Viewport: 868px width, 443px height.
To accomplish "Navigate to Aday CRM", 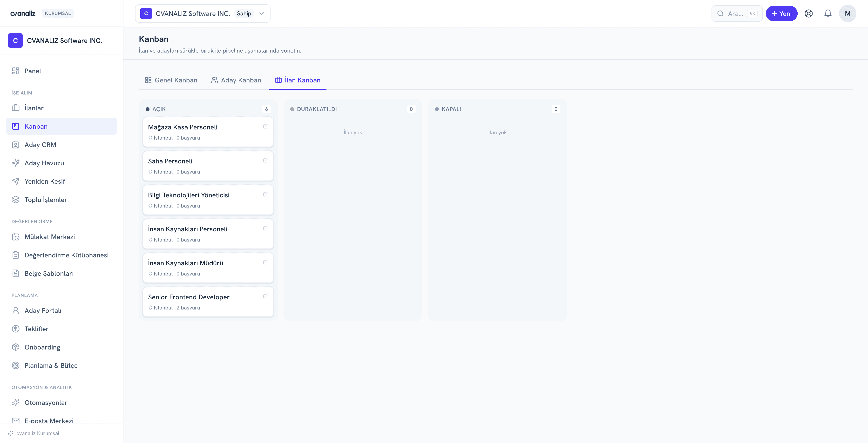I will click(61, 145).
